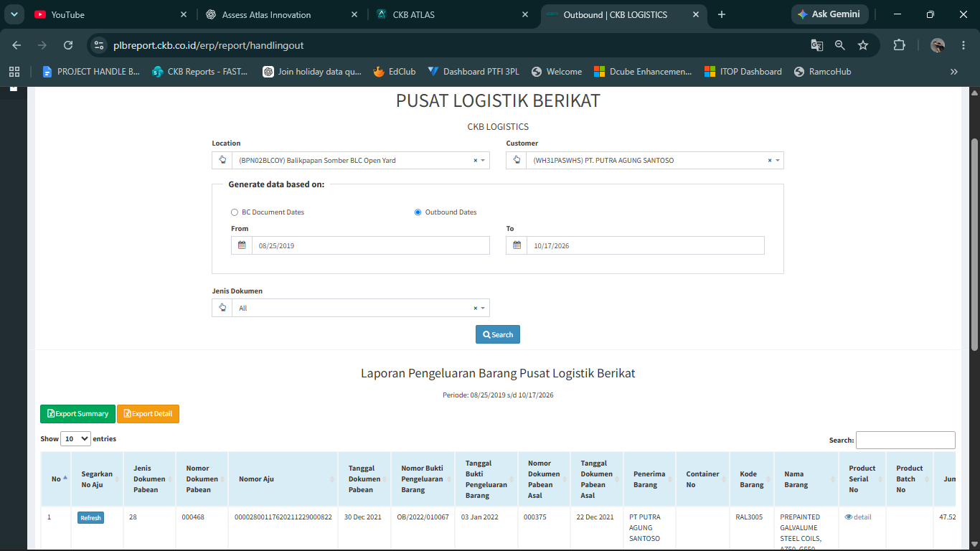
Task: Open the Location dropdown for Balikpapan Somber
Action: point(361,160)
